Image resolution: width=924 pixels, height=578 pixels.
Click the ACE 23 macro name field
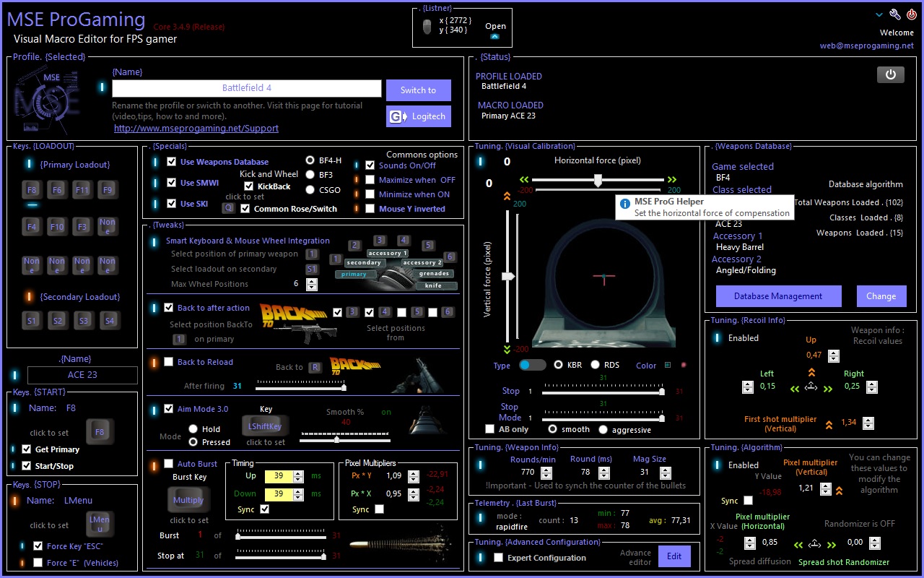coord(82,375)
